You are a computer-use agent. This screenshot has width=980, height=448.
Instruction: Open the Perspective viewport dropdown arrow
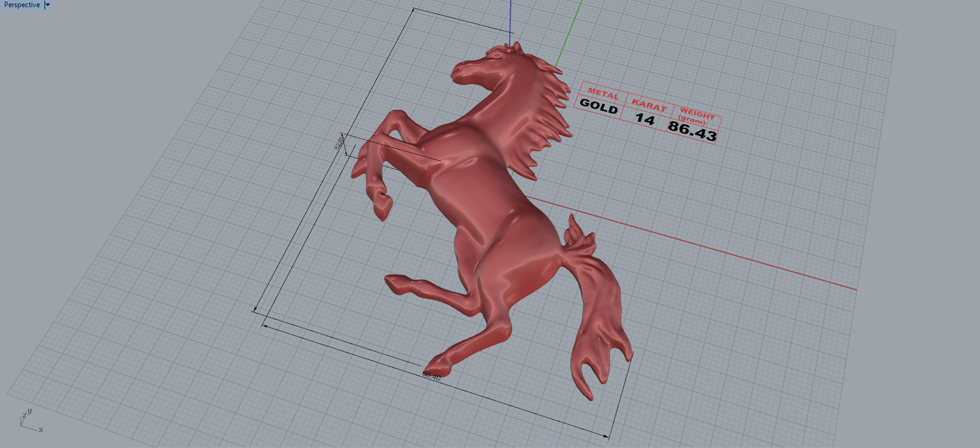click(x=48, y=5)
